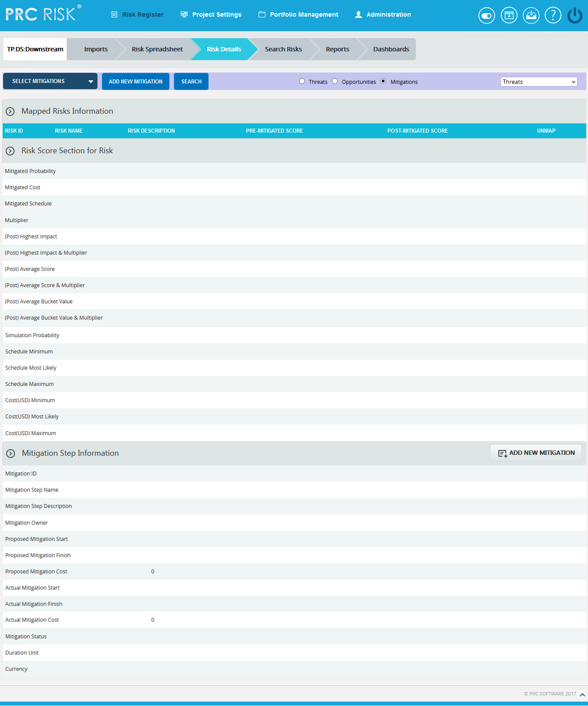Click the Risk Description column header
Image resolution: width=588 pixels, height=706 pixels.
click(151, 131)
